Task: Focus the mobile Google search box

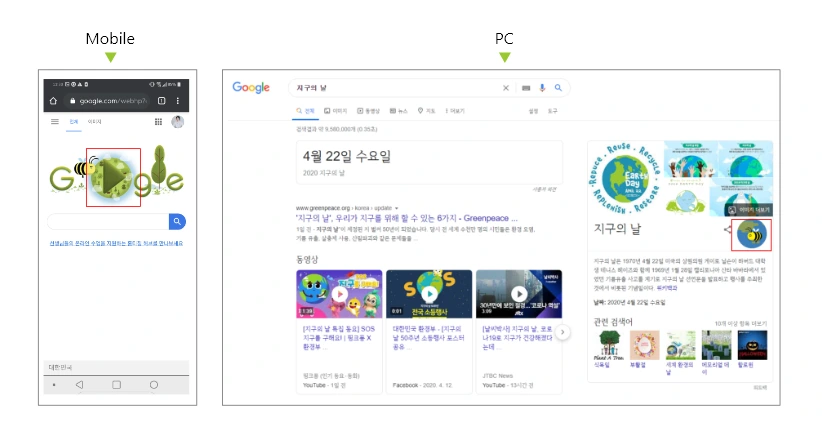Action: pos(108,222)
